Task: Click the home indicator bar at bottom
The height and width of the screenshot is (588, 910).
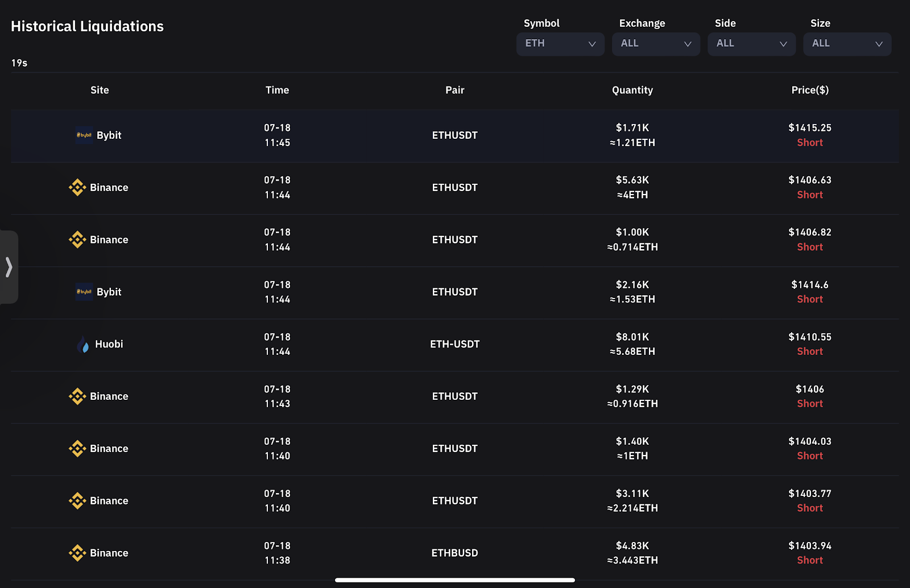Action: coord(455,580)
